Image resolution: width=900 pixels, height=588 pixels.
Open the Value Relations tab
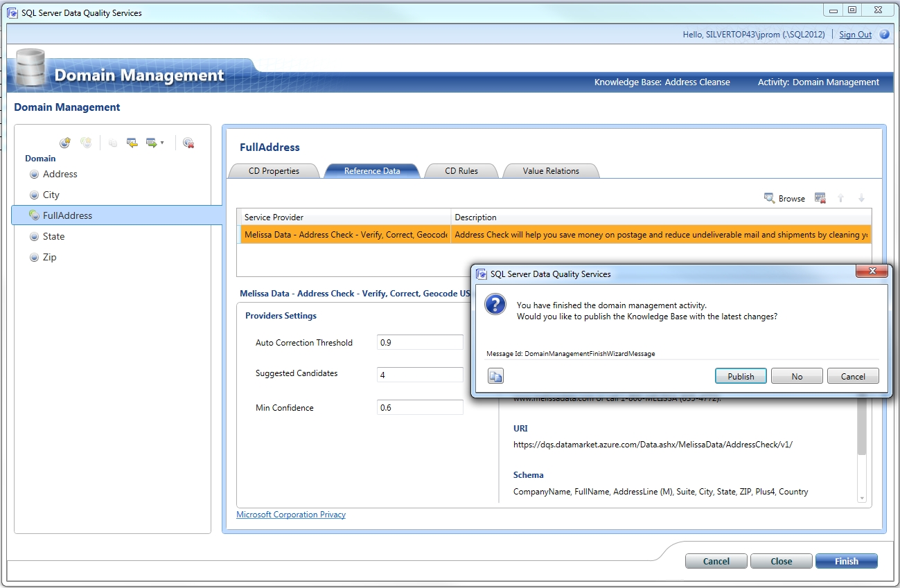point(550,171)
